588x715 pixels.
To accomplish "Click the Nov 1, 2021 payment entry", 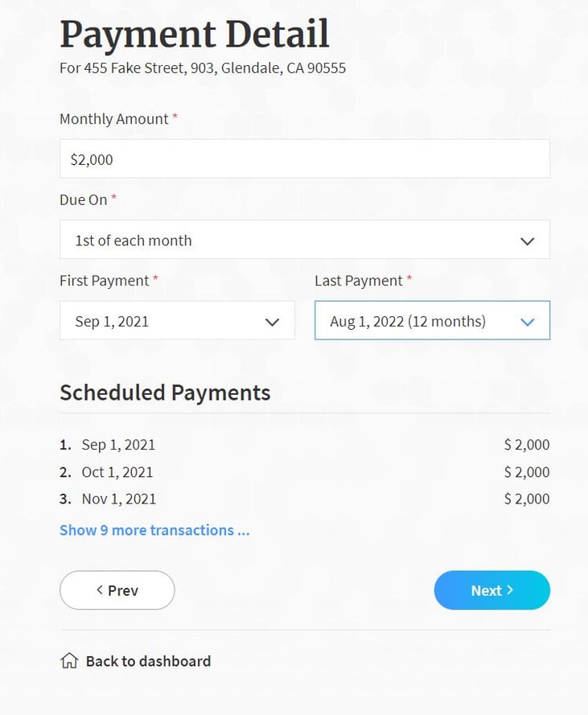I will (118, 499).
